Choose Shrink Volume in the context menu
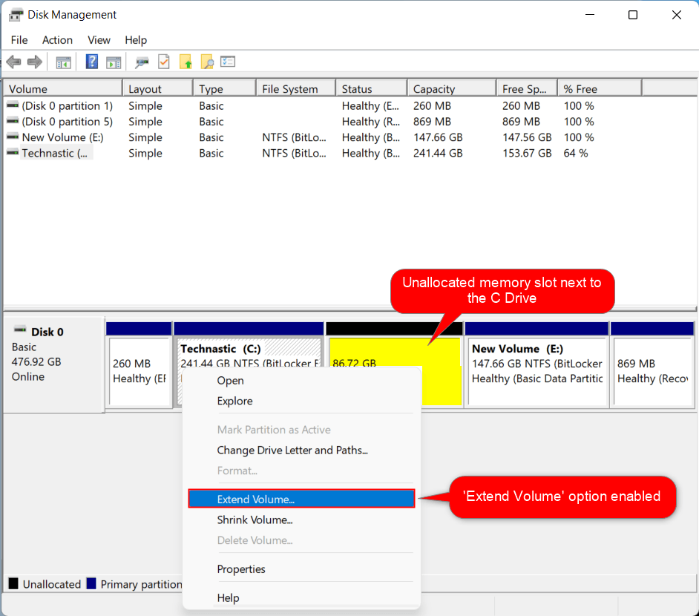This screenshot has width=699, height=616. (x=255, y=520)
